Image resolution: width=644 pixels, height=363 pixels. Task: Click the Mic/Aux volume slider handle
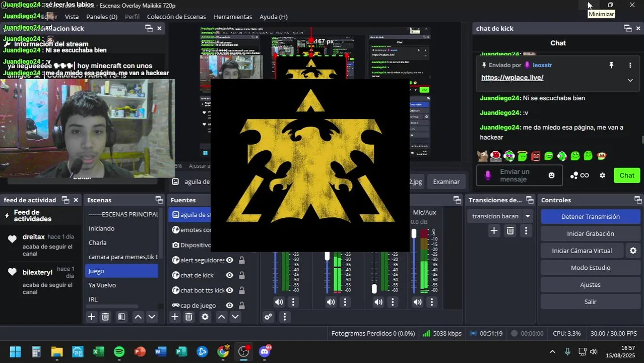[414, 233]
